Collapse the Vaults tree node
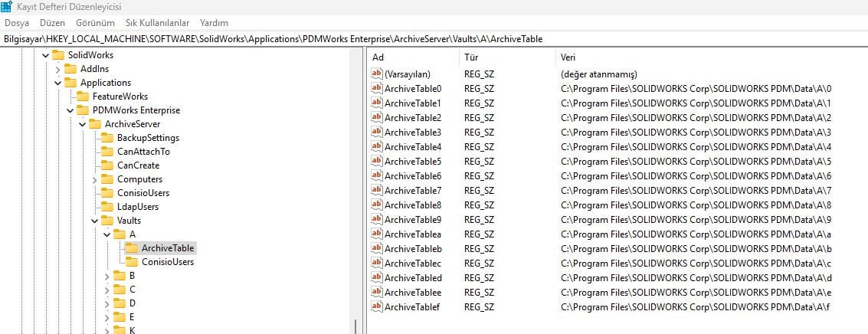868x334 pixels. [95, 221]
